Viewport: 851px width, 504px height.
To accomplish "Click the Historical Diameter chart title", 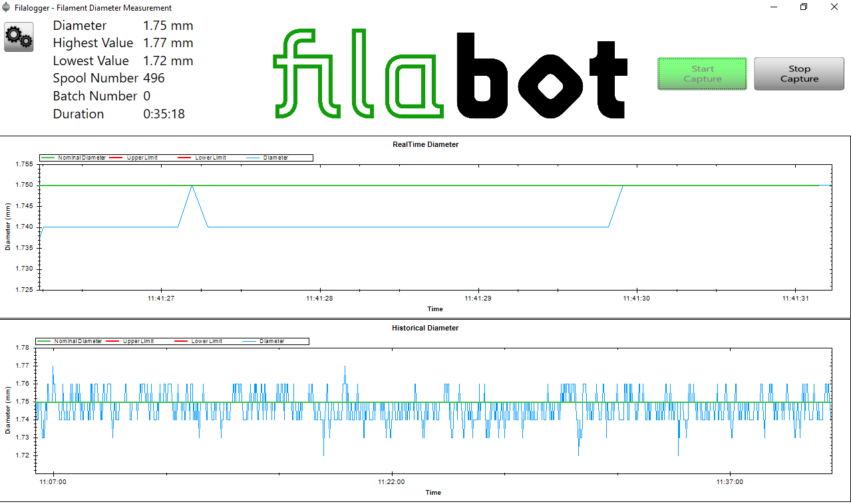I will pos(425,328).
